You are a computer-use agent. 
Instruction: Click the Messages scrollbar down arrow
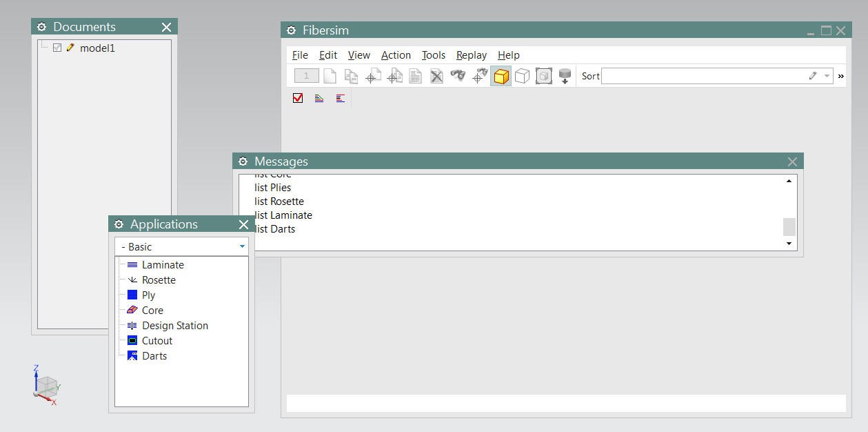[x=788, y=243]
